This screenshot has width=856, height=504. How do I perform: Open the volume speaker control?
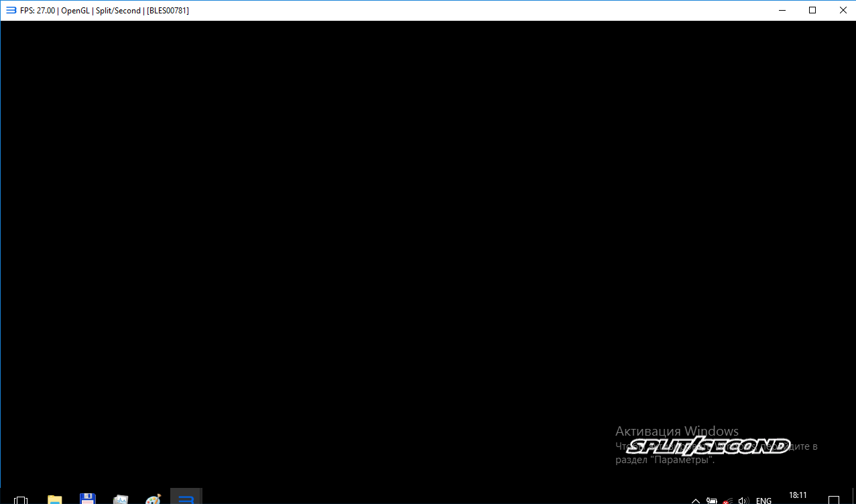click(743, 500)
